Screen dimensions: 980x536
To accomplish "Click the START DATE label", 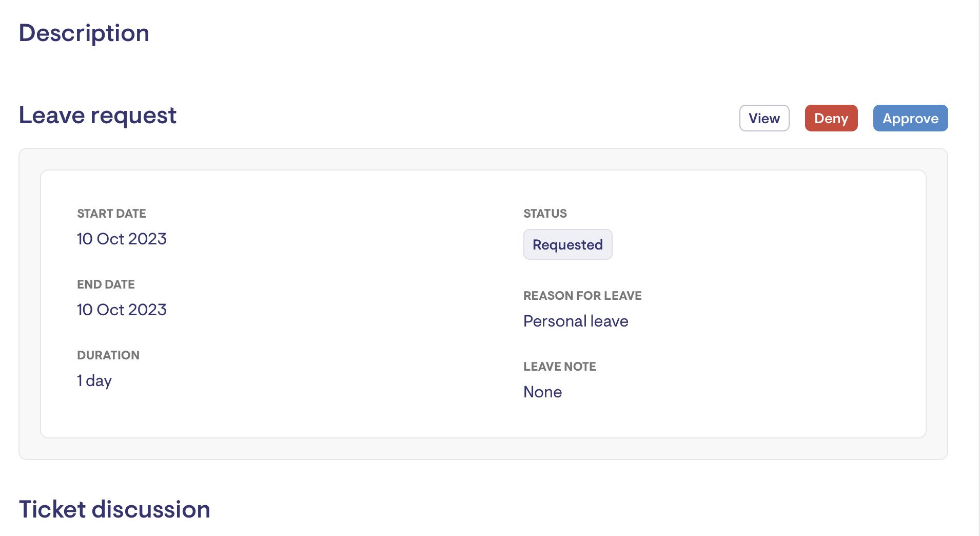I will tap(111, 214).
